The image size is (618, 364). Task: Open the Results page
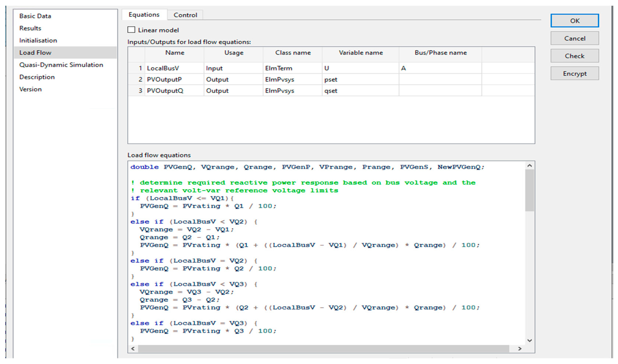point(30,28)
